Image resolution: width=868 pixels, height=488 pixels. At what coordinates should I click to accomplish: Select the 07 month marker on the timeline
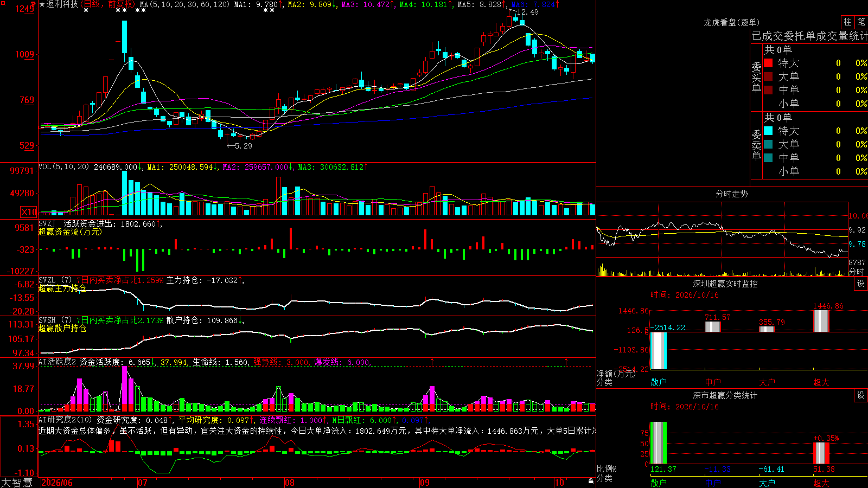coord(143,483)
